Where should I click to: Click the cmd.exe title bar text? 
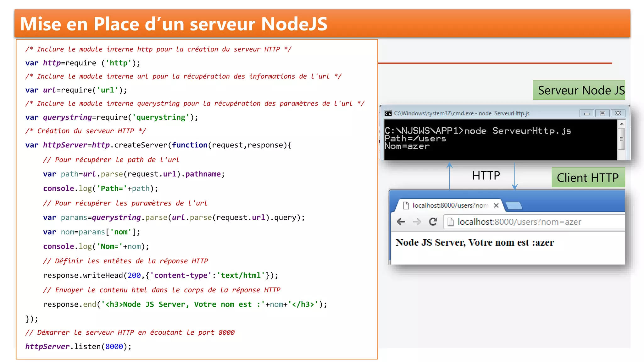click(462, 113)
